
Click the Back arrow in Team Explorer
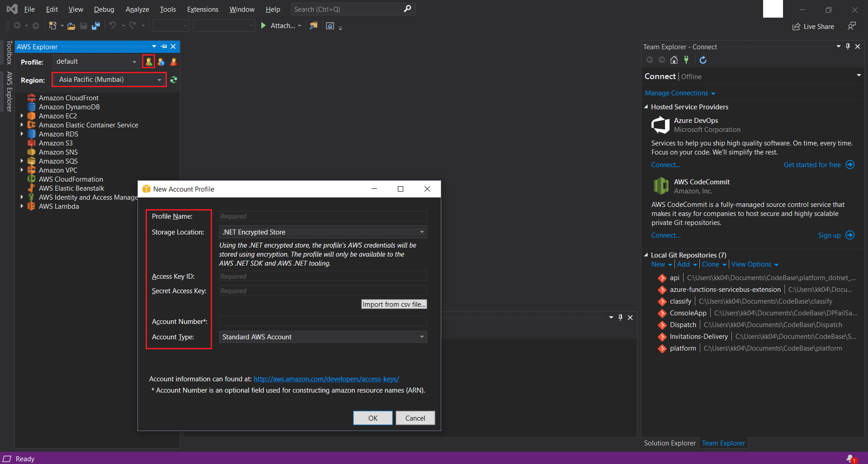[650, 60]
